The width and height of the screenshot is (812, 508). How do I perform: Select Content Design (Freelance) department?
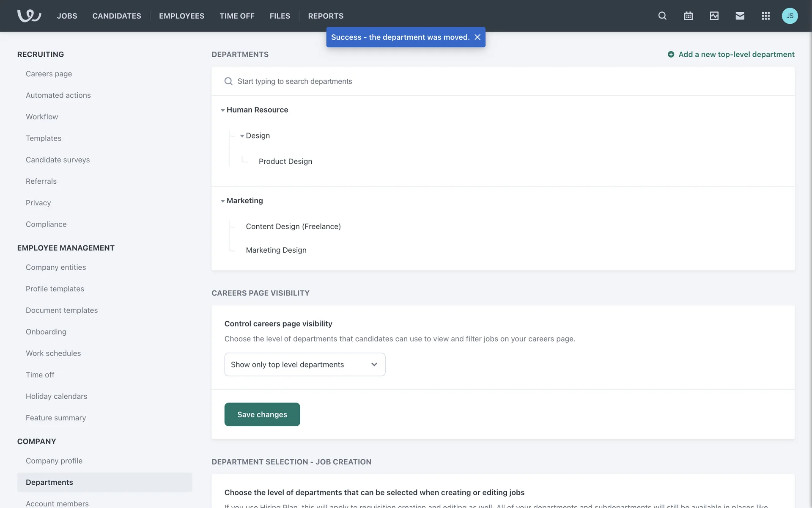coord(293,226)
